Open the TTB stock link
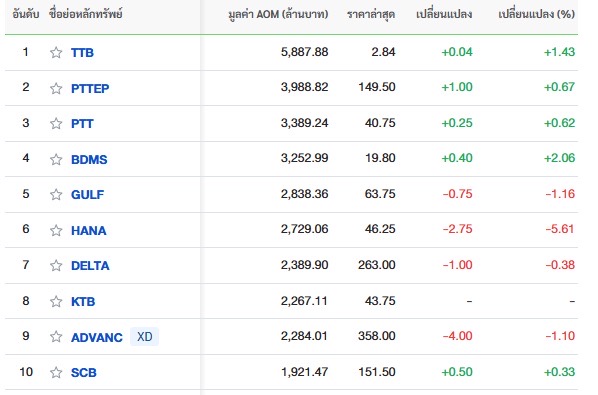The height and width of the screenshot is (395, 598). (82, 53)
